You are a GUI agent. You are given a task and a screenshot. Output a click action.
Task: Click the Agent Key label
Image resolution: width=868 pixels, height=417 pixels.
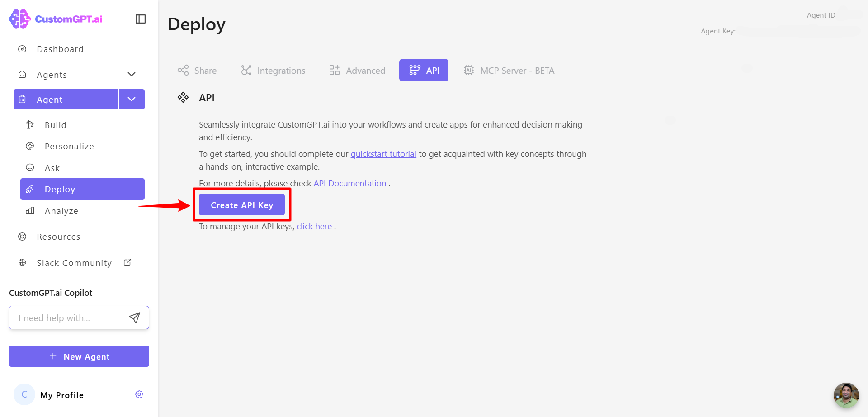tap(718, 31)
